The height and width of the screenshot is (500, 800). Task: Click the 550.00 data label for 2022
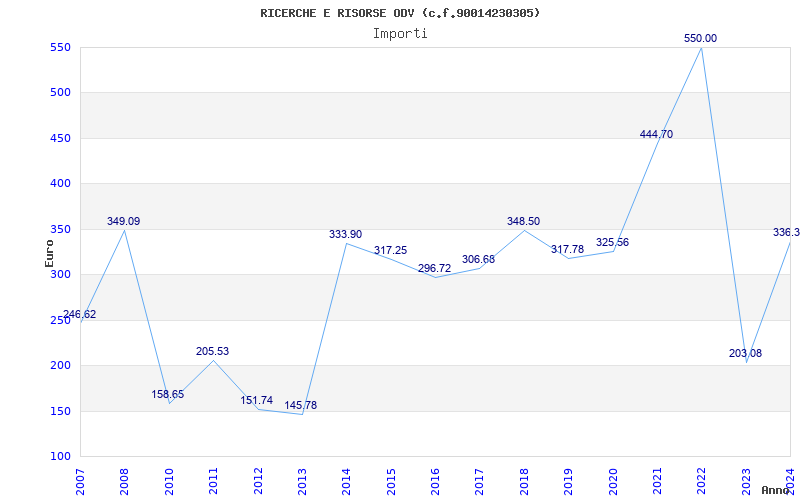tap(701, 38)
